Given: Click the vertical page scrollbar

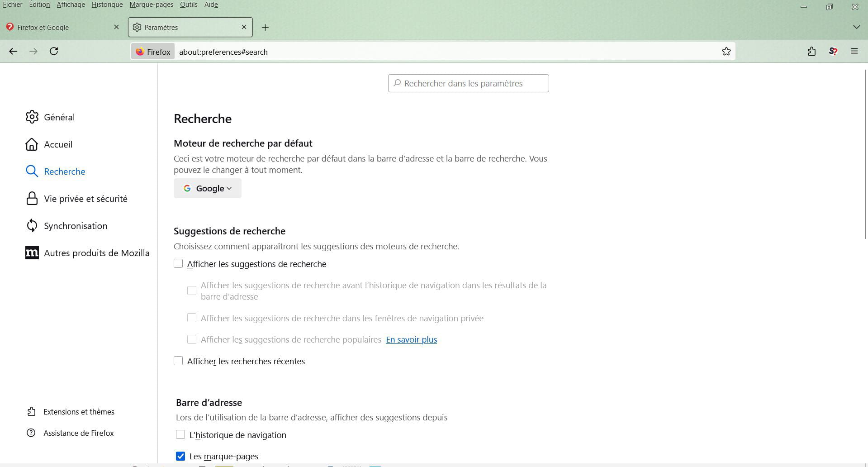Looking at the screenshot, I should tap(865, 154).
